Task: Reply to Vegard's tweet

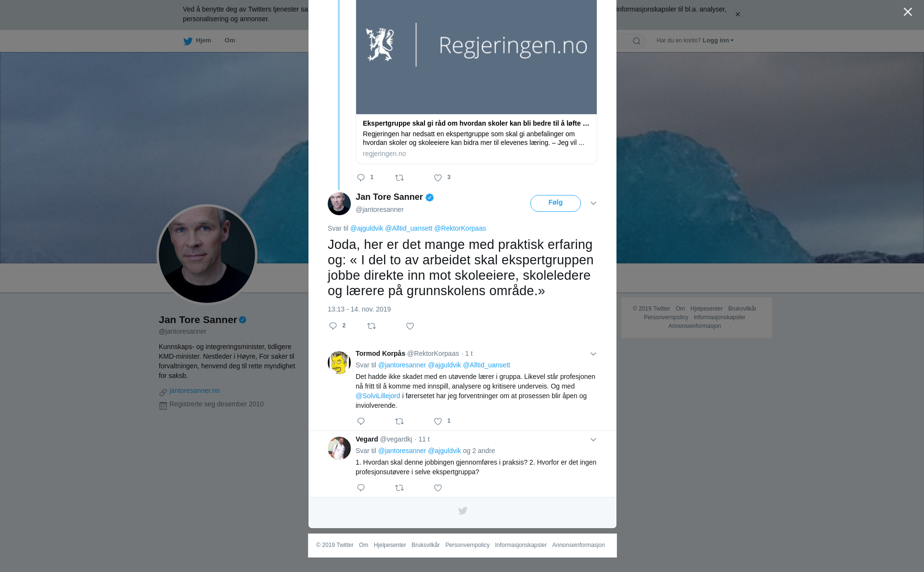Action: (361, 488)
